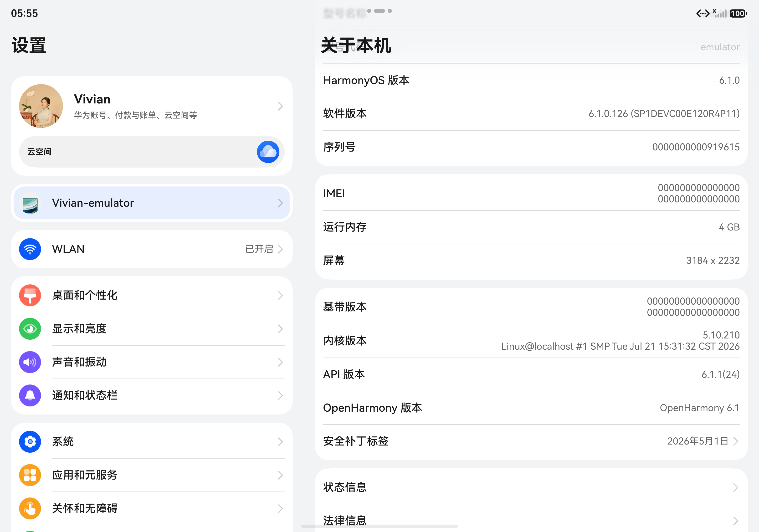Expand 安全补丁标签 chevron

click(736, 441)
